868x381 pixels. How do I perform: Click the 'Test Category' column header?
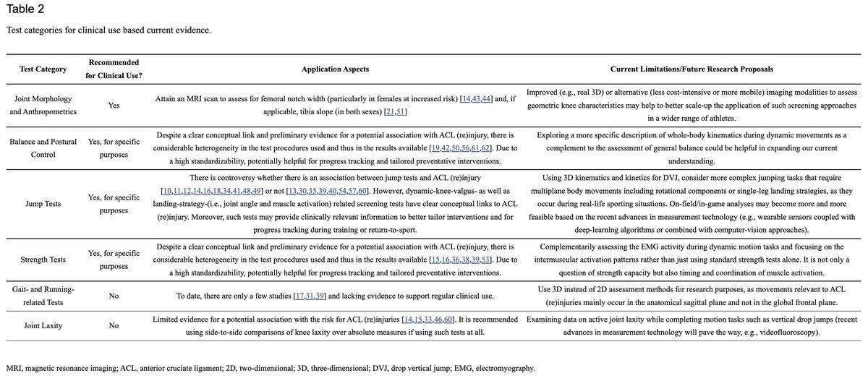pos(43,69)
